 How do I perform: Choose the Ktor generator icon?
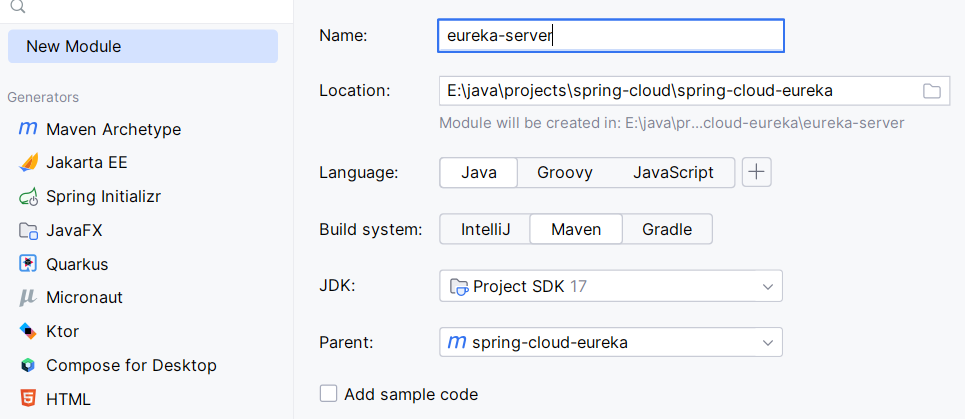click(28, 331)
